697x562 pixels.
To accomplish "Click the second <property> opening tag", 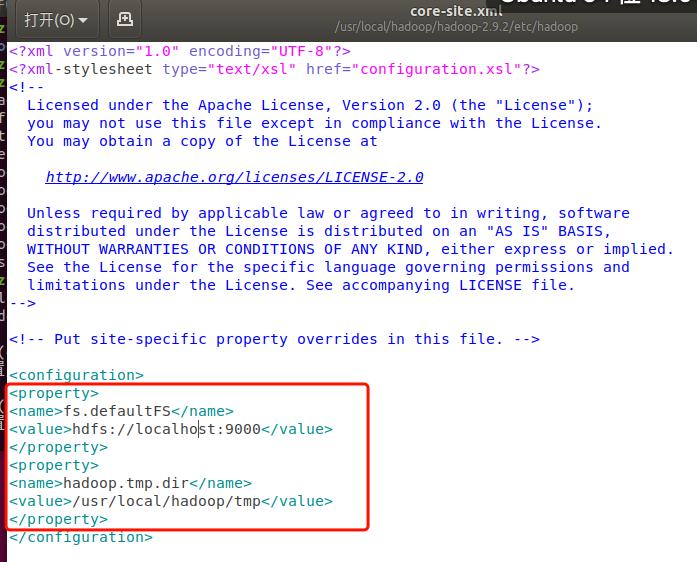I will tap(54, 465).
